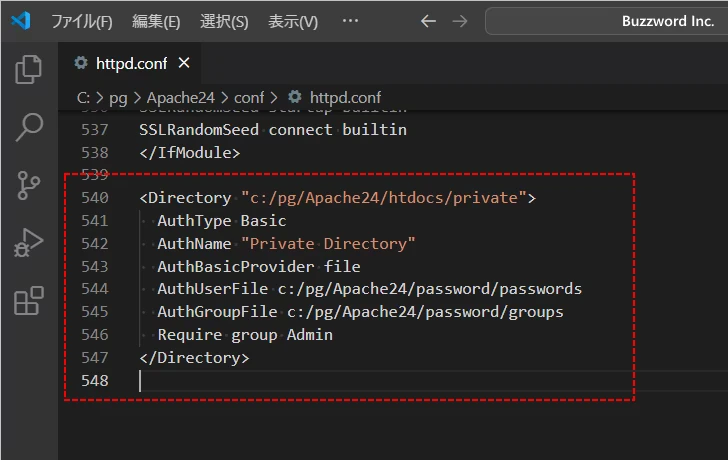Screen dimensions: 728x460
Task: Click the VS Code logo icon
Action: (22, 21)
